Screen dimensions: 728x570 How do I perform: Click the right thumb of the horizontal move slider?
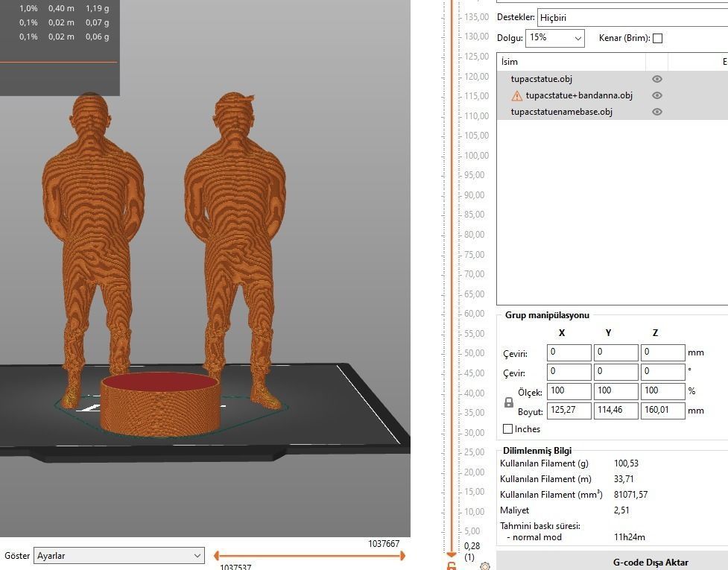[x=402, y=555]
